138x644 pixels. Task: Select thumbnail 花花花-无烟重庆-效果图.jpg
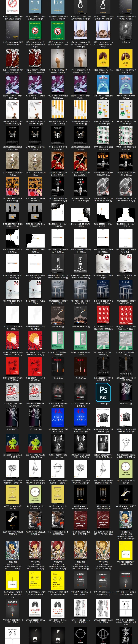[103, 136]
